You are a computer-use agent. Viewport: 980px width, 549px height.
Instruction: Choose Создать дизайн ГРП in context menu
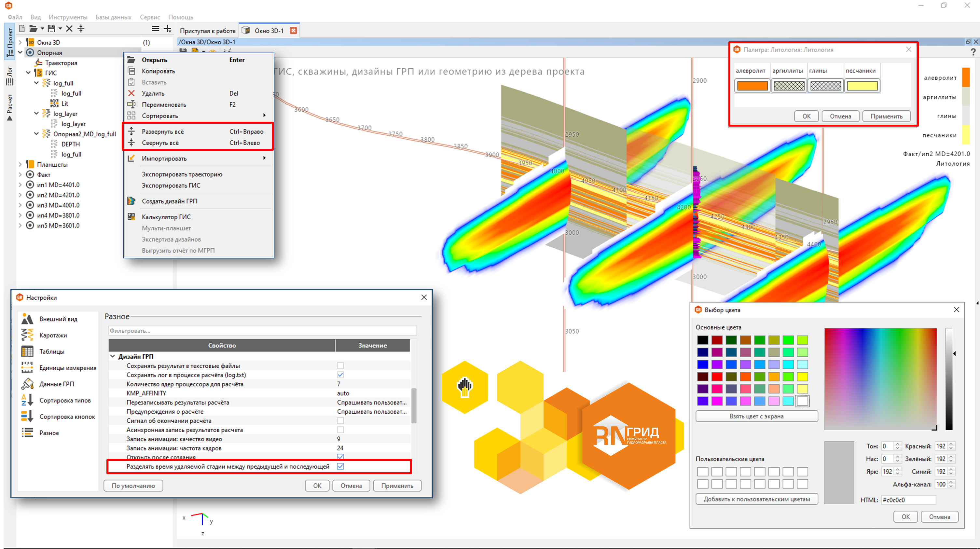pos(198,201)
